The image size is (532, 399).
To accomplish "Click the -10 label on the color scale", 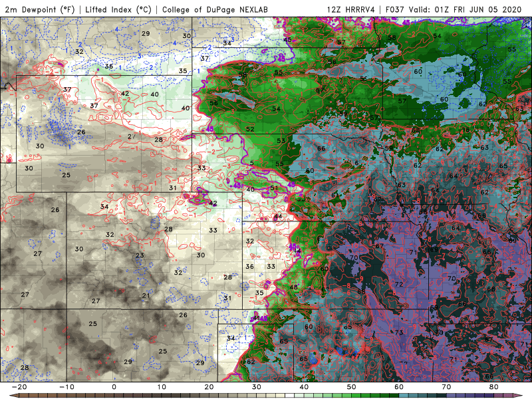I will (66, 387).
